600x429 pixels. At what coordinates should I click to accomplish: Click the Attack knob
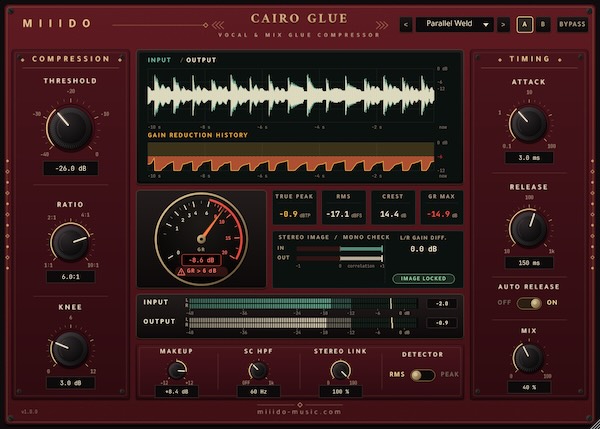pos(528,124)
